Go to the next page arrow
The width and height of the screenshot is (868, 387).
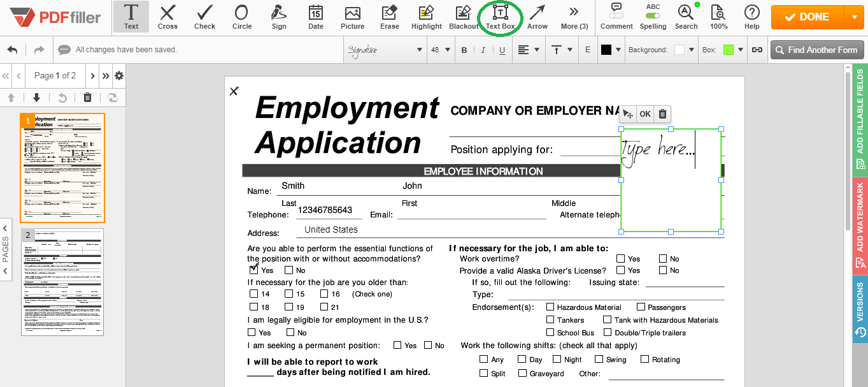click(93, 76)
